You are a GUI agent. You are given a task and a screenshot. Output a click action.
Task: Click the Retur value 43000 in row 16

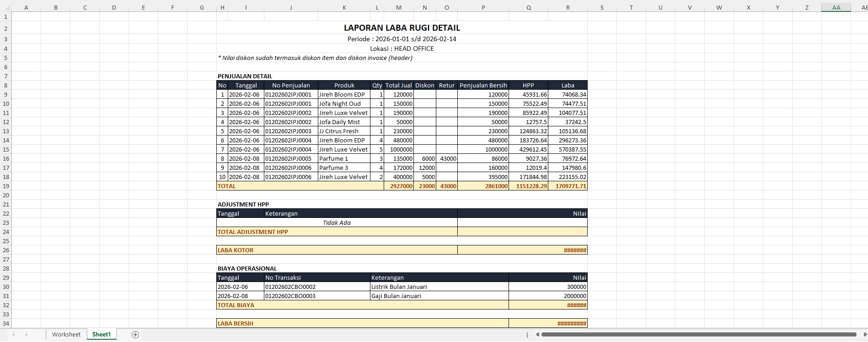447,158
